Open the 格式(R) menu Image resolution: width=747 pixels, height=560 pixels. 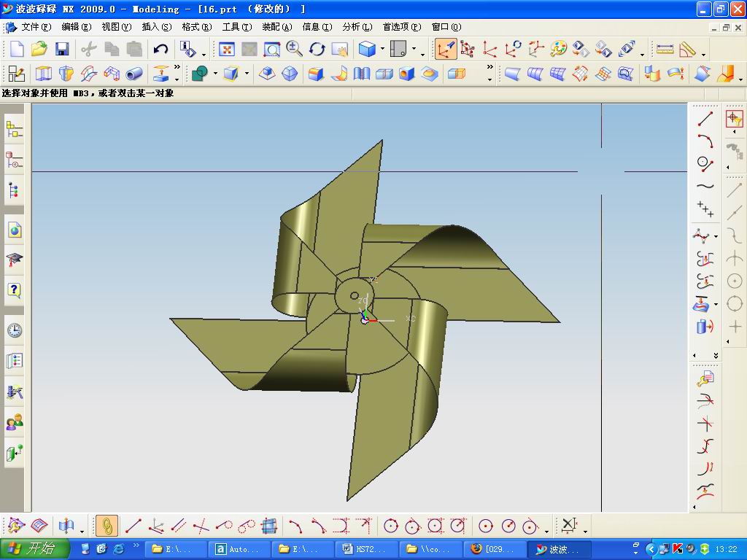click(197, 27)
